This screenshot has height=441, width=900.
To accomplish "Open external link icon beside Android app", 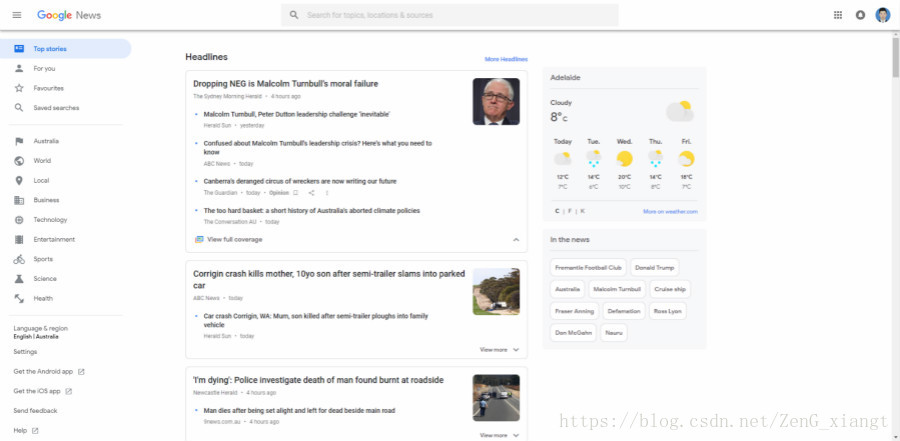I will pyautogui.click(x=81, y=372).
